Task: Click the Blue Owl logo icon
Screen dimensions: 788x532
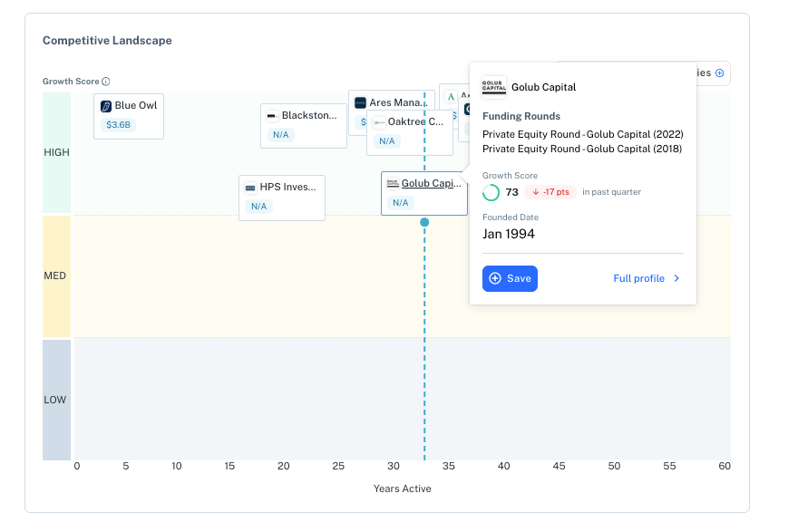Action: [106, 106]
